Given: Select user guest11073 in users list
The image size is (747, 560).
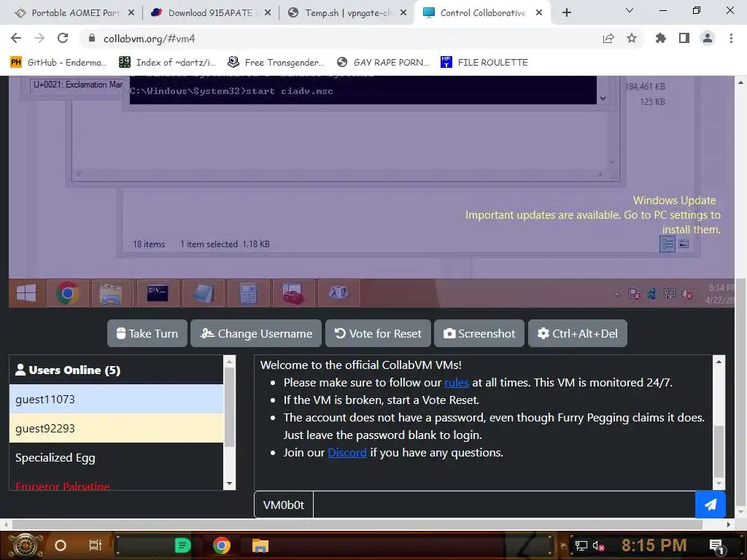Looking at the screenshot, I should (x=116, y=399).
